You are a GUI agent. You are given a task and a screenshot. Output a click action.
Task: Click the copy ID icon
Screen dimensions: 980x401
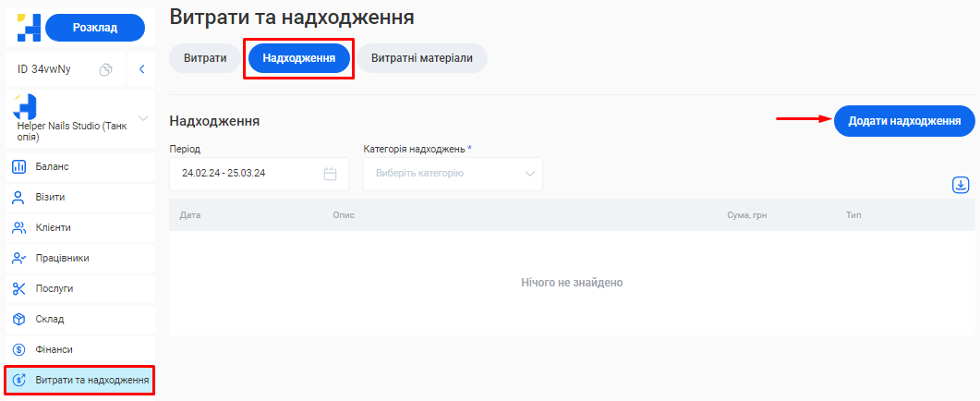[106, 69]
